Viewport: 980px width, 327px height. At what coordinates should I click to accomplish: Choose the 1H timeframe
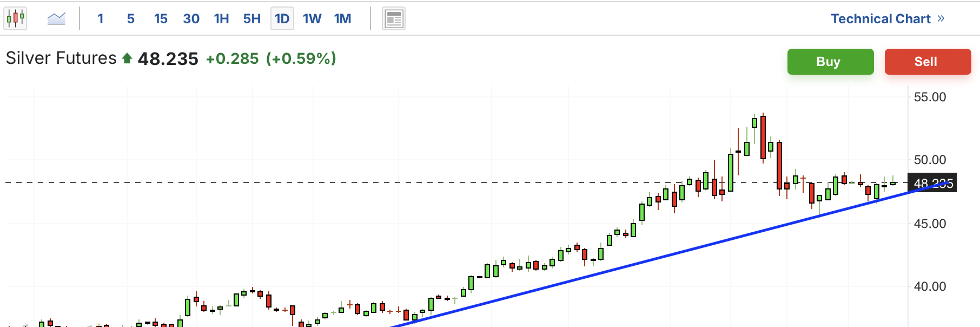(222, 19)
